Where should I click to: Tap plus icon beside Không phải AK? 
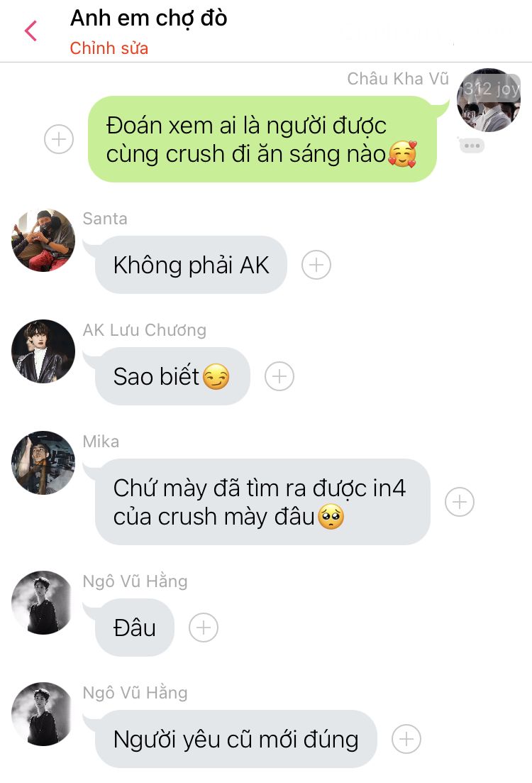point(316,265)
